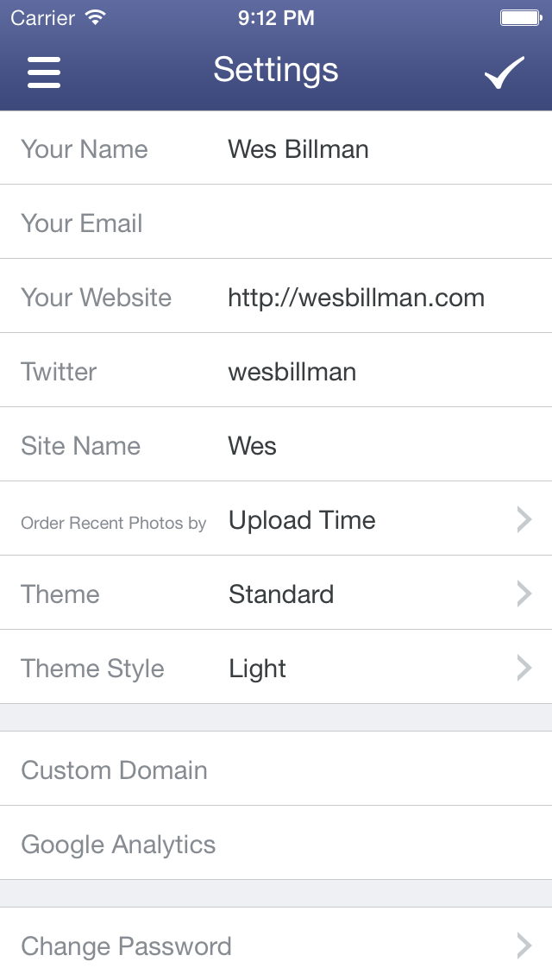
Task: Click the Wi-Fi status icon
Action: 96,17
